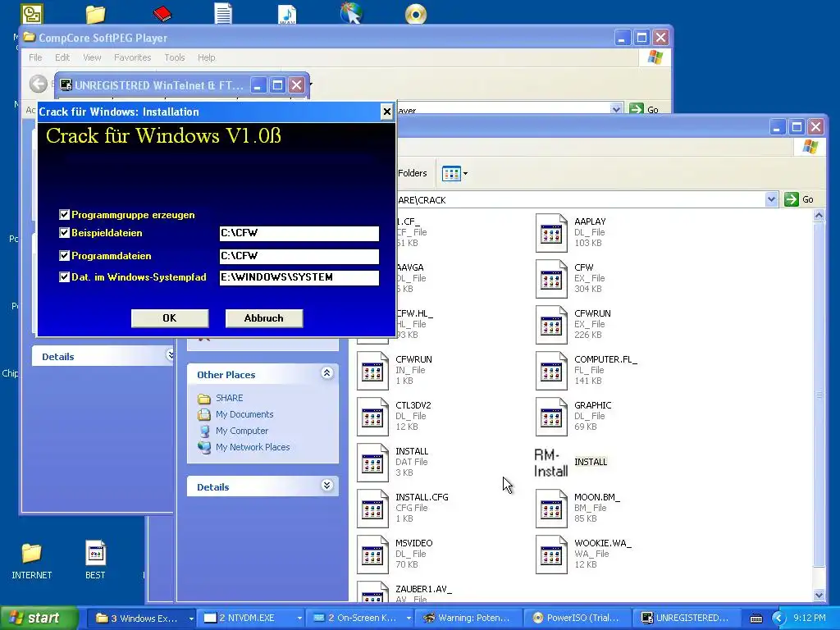Expand address dropdown in CompCore window
Screen dimensions: 840x630
616,109
